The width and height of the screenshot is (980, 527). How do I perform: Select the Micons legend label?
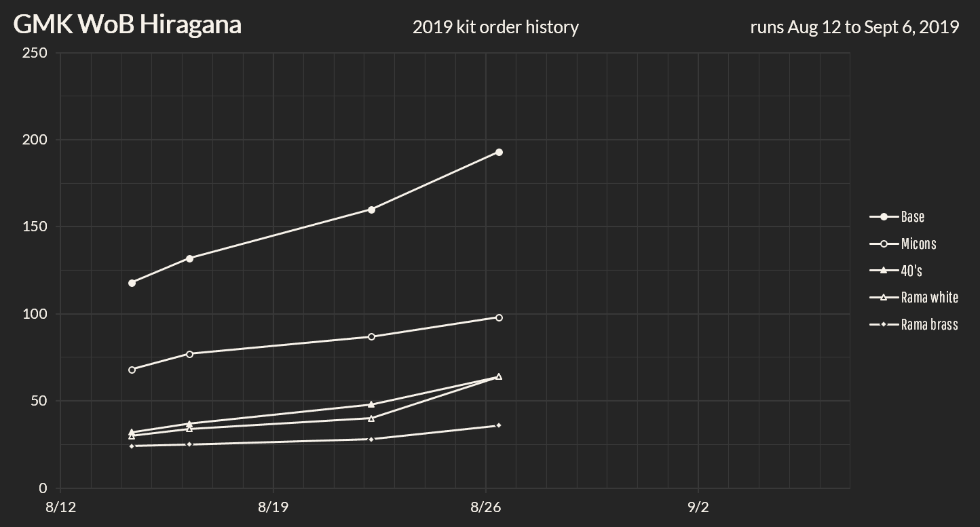(x=918, y=243)
